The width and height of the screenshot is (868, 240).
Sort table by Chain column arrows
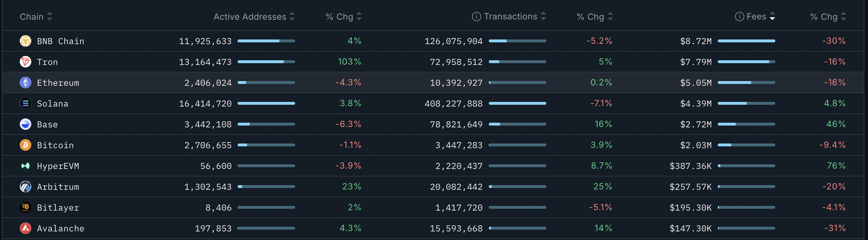tap(50, 17)
